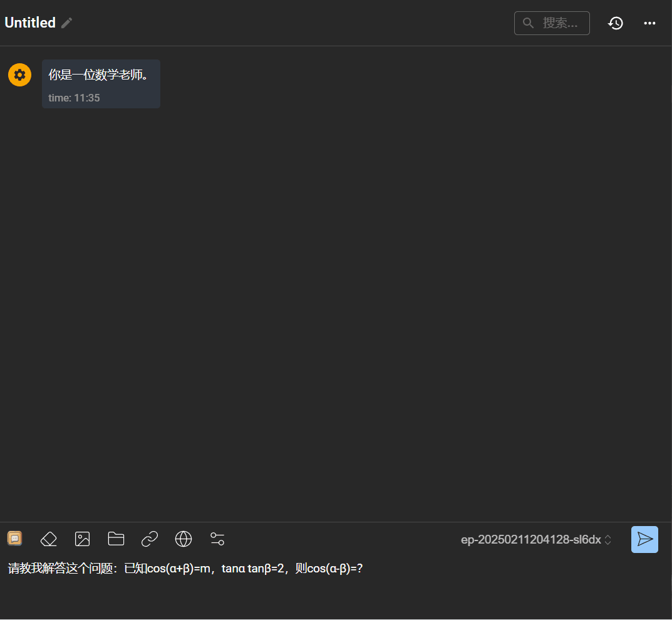Viewport: 672px width, 620px height.
Task: Click the magnifier icon in the search box
Action: coord(529,23)
